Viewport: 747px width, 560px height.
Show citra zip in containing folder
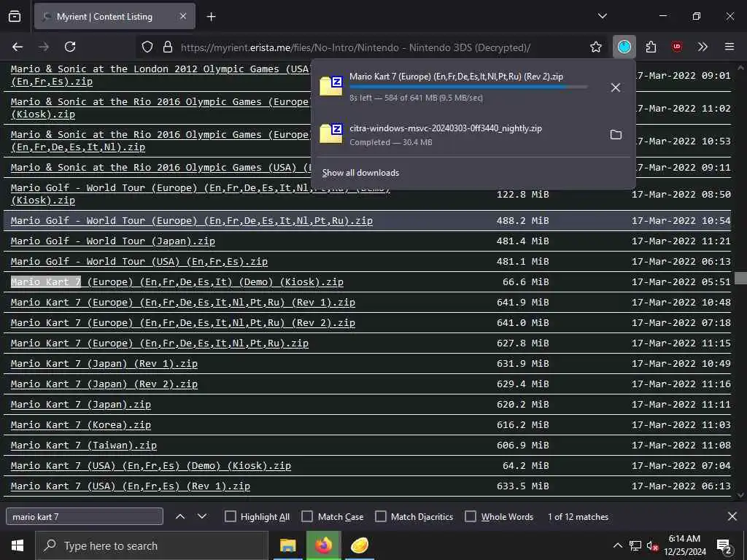(616, 135)
